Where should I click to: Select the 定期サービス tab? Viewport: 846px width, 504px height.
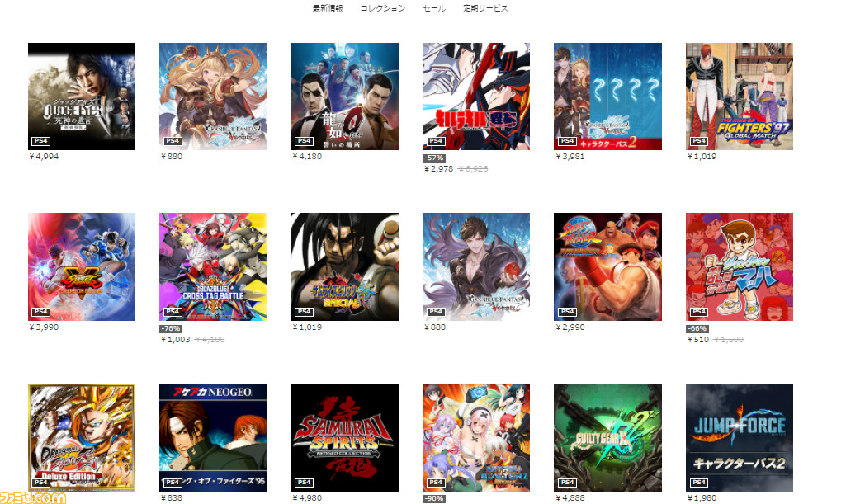pyautogui.click(x=485, y=8)
